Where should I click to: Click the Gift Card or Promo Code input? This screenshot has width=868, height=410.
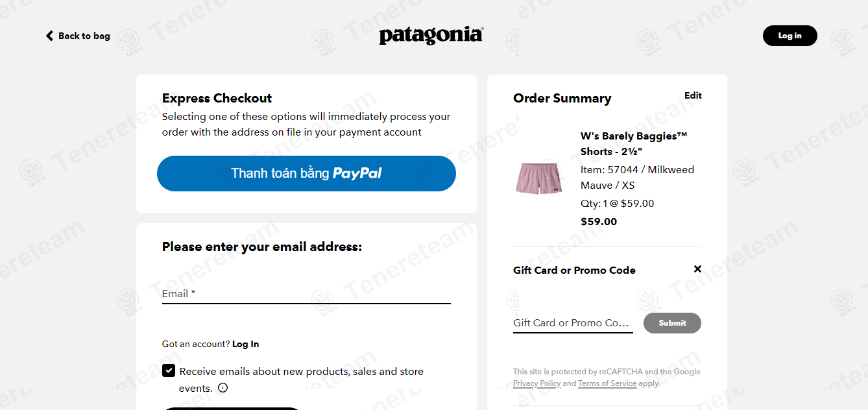pos(572,322)
